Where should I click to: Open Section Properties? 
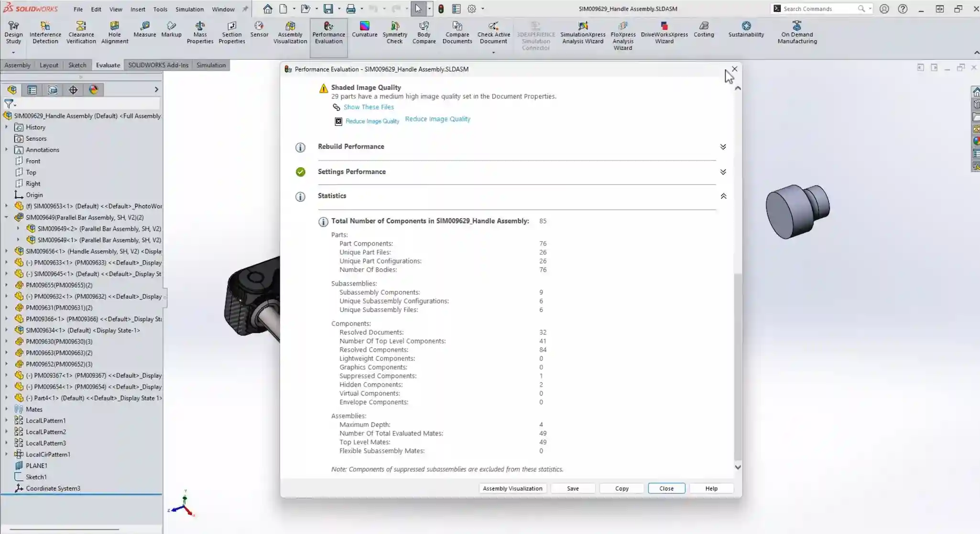coord(232,33)
